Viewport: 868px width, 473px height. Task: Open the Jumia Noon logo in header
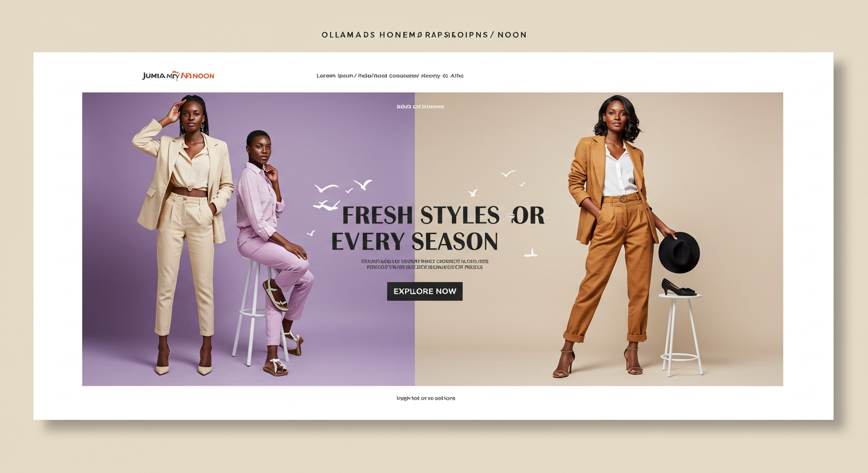[x=178, y=76]
